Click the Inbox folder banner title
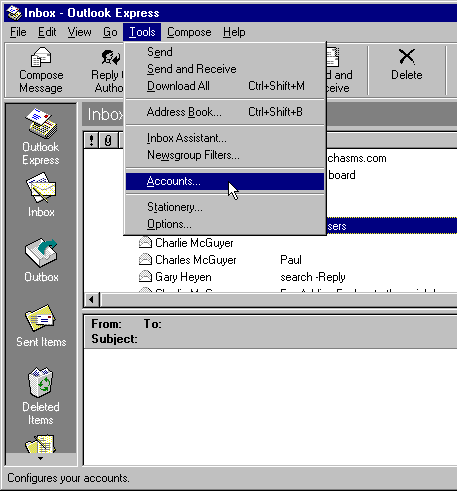Screen dimensions: 457x491 (105, 114)
